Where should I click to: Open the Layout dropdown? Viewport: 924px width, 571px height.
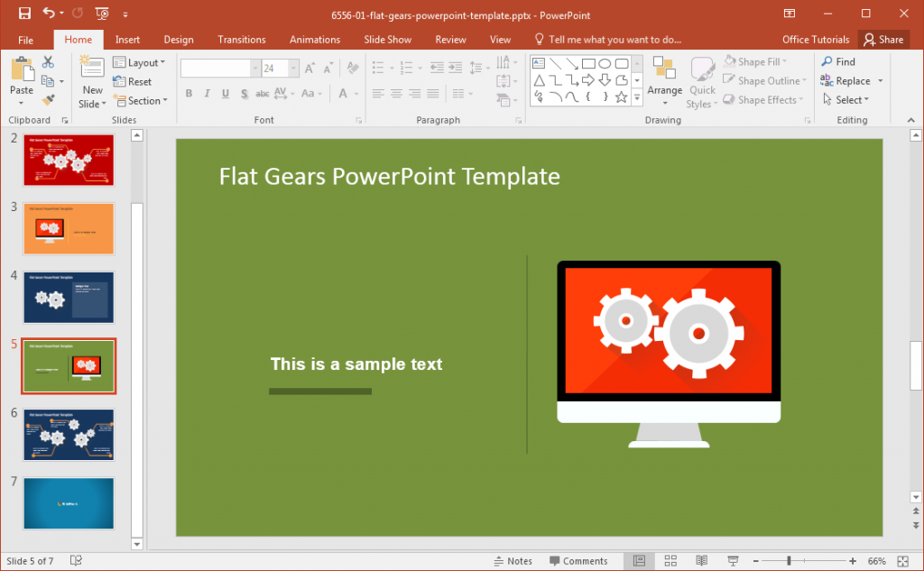tap(141, 61)
